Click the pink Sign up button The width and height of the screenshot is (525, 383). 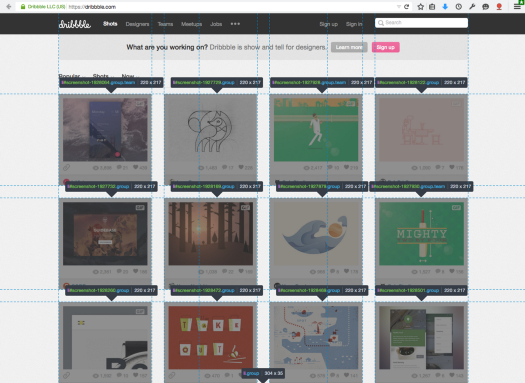386,47
